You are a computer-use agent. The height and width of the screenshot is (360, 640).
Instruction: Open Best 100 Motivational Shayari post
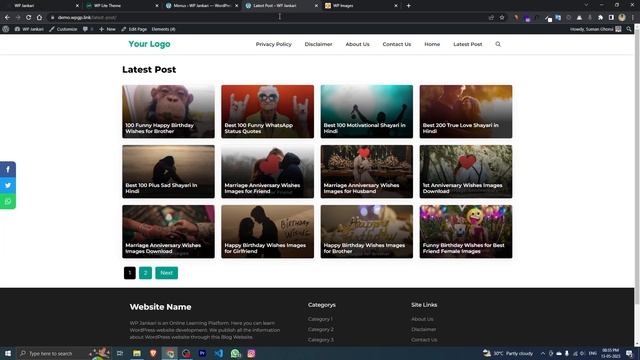(367, 111)
